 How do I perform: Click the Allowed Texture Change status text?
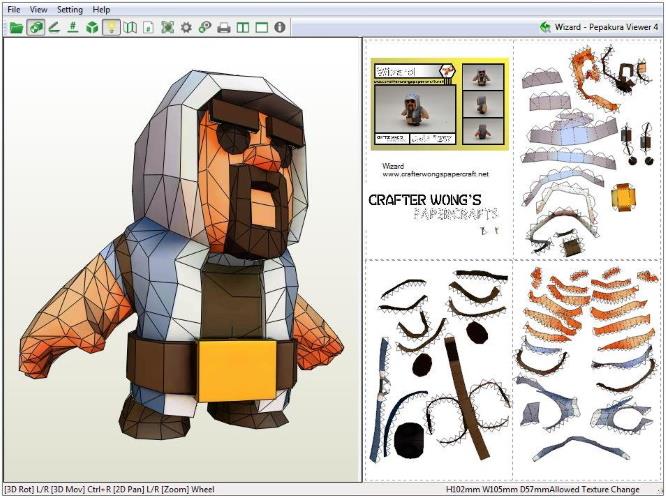tap(594, 490)
